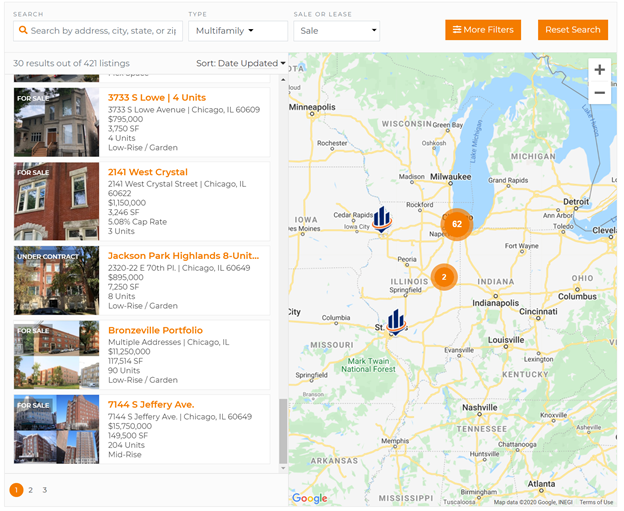
Task: Open the Multifamily type dropdown
Action: pyautogui.click(x=238, y=31)
